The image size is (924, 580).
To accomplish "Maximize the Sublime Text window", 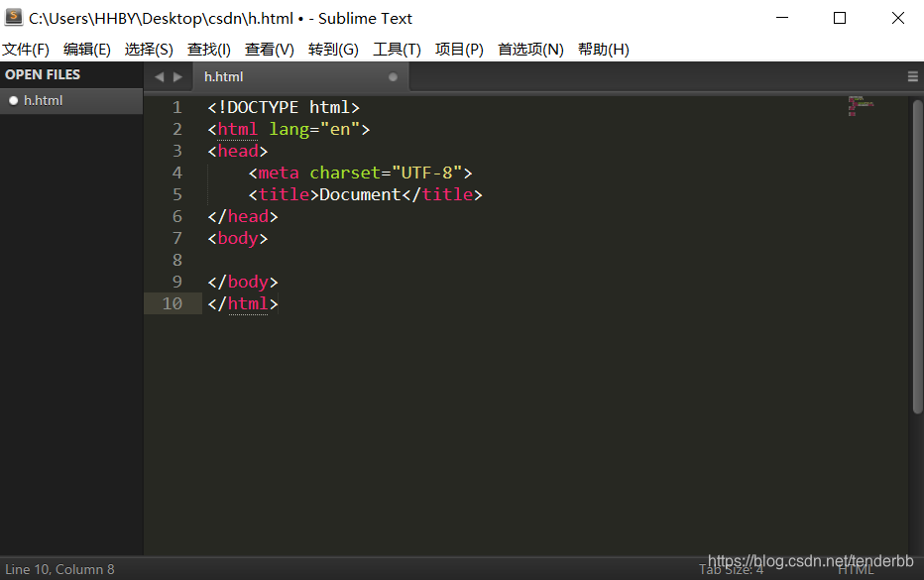I will coord(840,18).
